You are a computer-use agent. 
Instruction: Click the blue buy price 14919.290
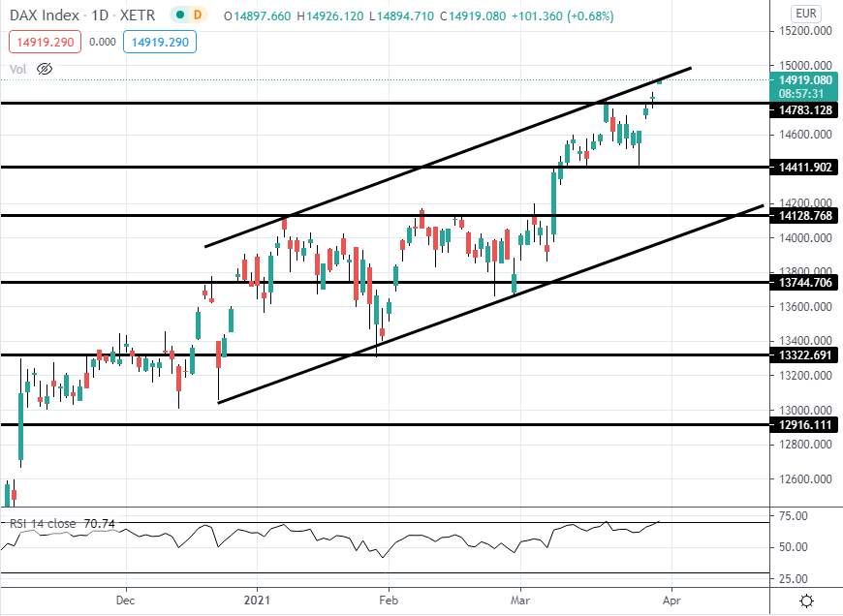(160, 42)
